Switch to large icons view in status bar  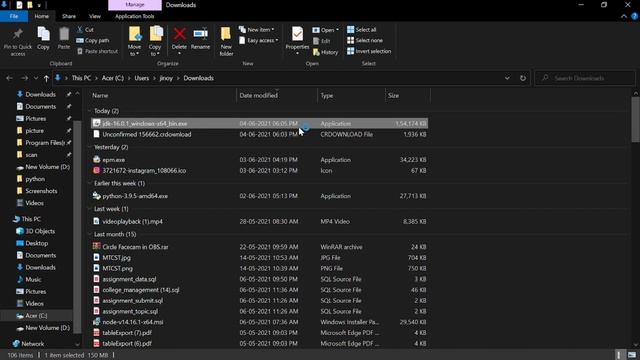632,355
